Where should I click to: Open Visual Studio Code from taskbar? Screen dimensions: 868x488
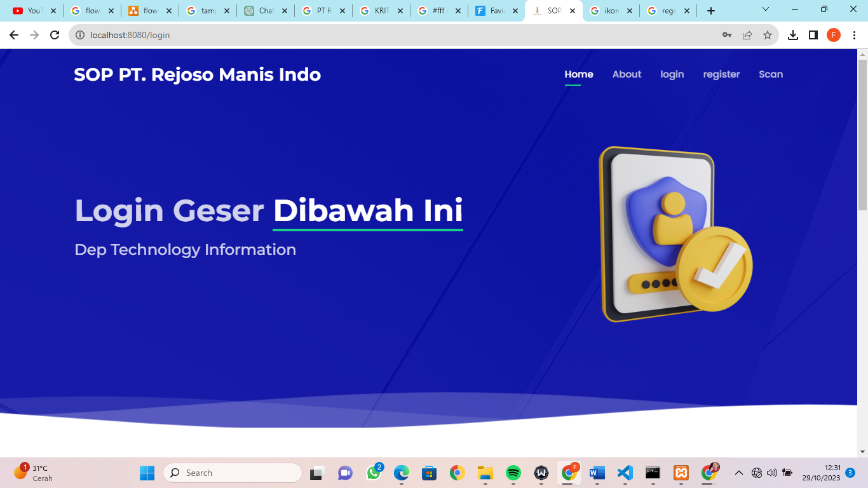click(625, 473)
